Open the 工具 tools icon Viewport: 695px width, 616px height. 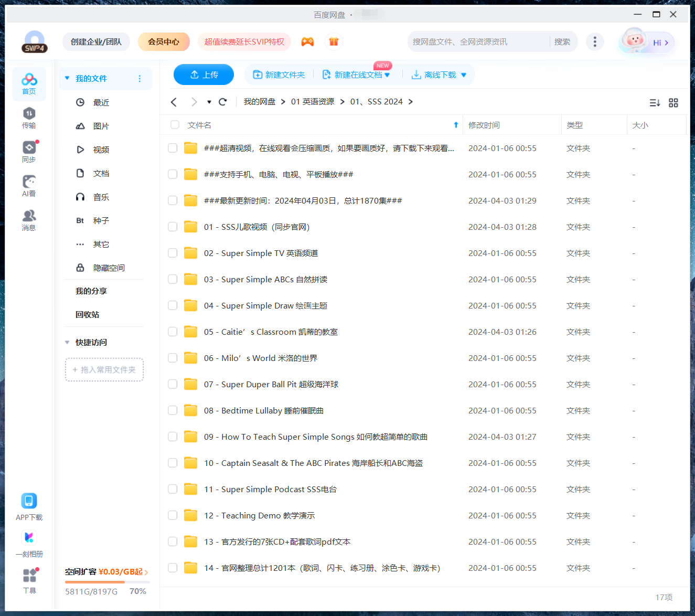pos(29,576)
